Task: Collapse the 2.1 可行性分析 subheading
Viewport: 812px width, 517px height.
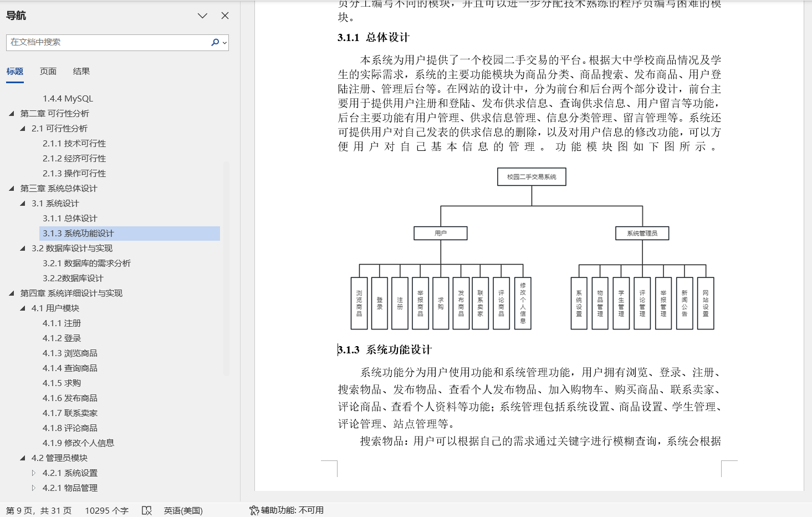Action: pyautogui.click(x=23, y=129)
